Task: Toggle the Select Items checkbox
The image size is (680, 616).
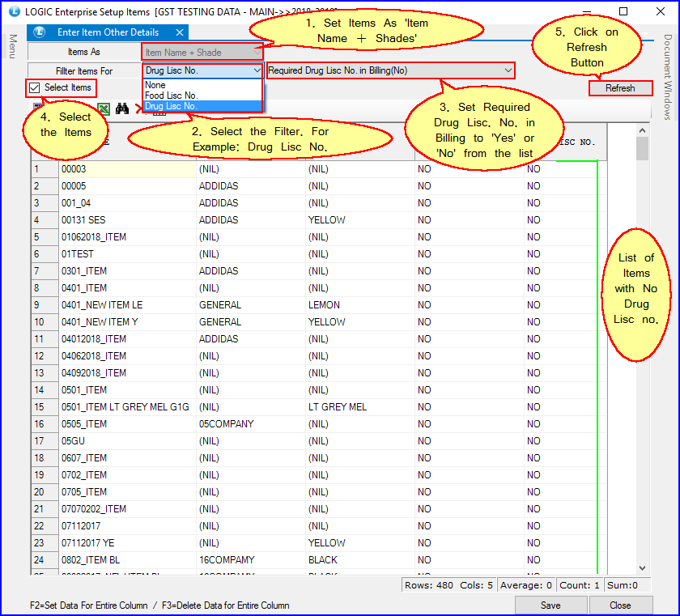Action: pyautogui.click(x=35, y=87)
